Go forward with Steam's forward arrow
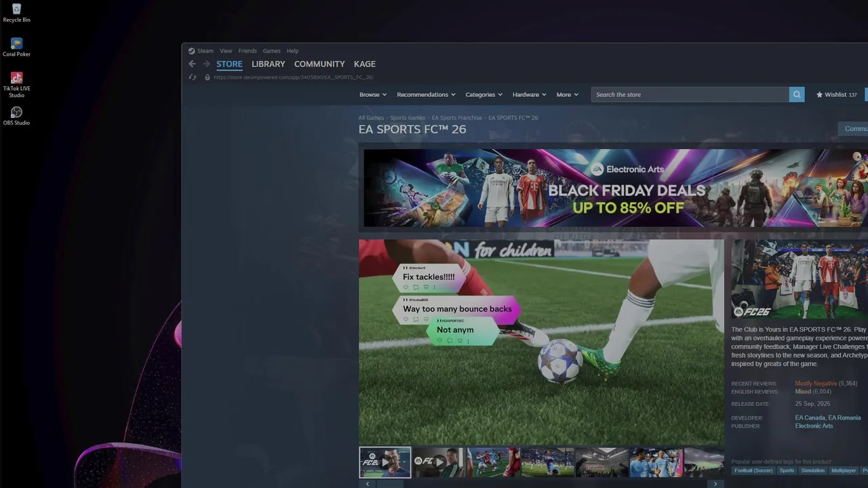 click(206, 64)
